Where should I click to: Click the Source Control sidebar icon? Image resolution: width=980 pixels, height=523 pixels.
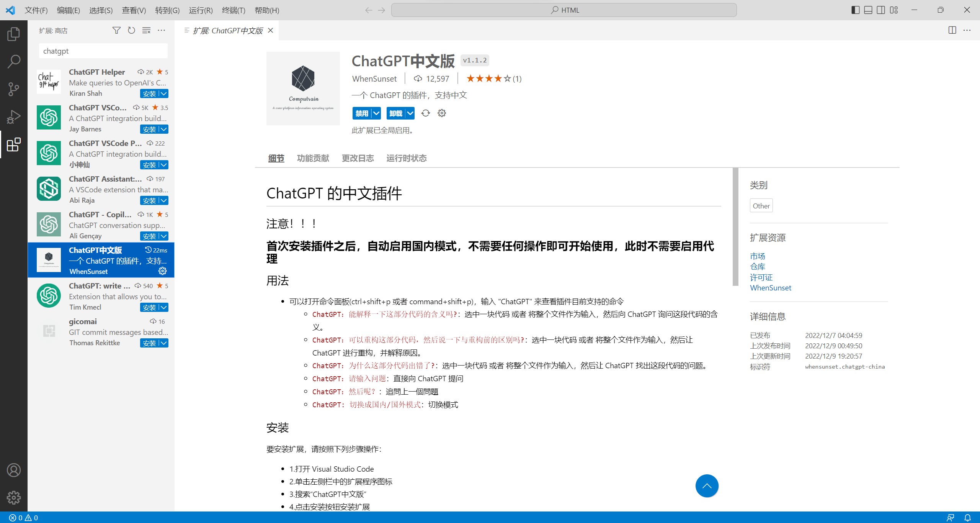(x=14, y=89)
